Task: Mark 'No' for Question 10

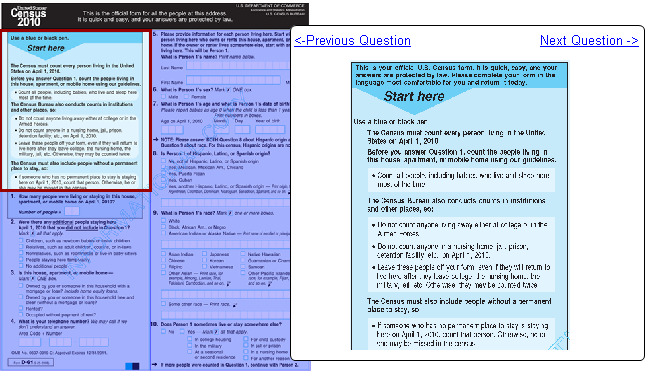Action: click(164, 331)
